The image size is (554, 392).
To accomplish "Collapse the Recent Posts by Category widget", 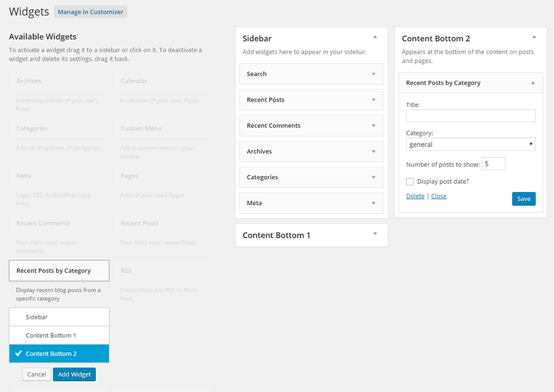I will coord(533,82).
